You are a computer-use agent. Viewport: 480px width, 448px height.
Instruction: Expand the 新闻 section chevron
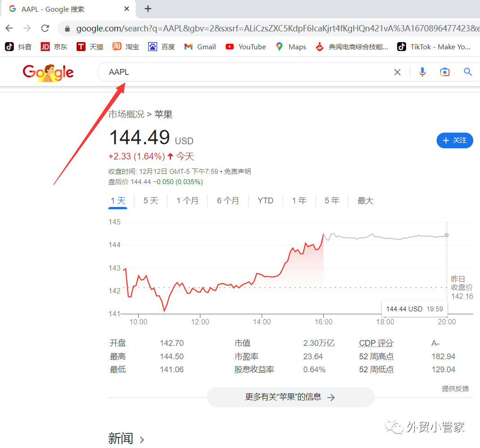coord(142,440)
